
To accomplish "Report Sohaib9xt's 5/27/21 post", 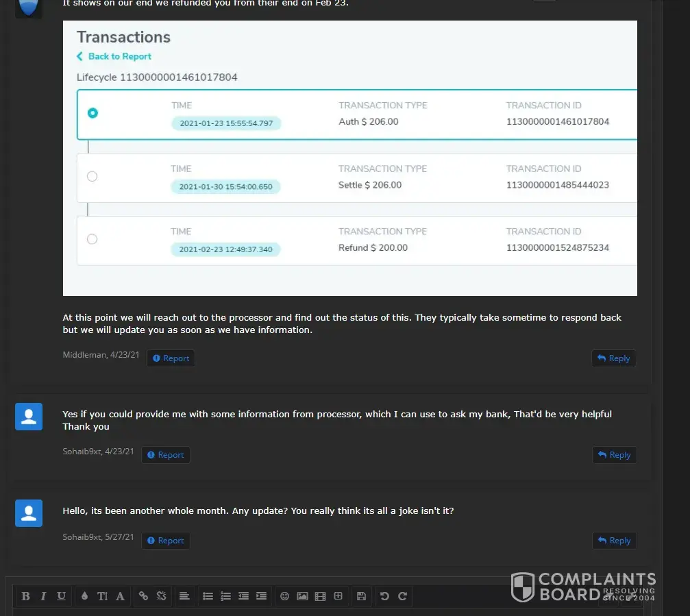I will (166, 541).
